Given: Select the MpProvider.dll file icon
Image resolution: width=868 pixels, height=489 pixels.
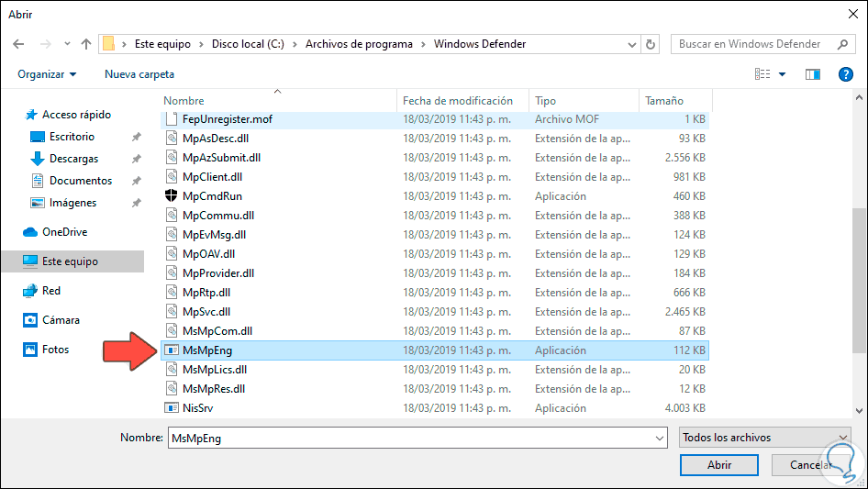Looking at the screenshot, I should coord(172,273).
